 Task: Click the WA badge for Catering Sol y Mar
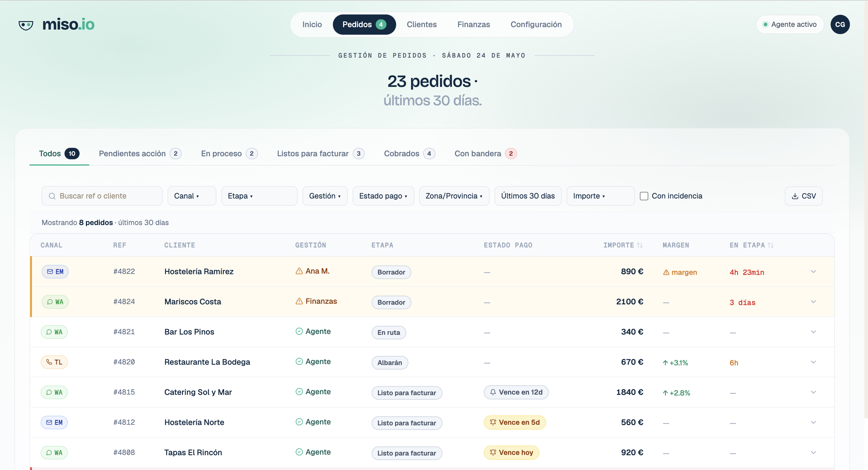[x=54, y=392]
